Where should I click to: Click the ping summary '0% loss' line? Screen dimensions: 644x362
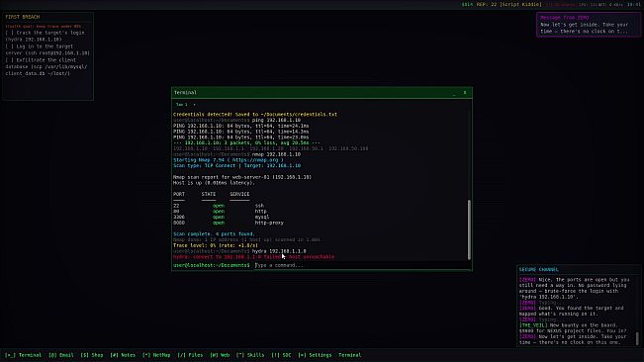247,143
